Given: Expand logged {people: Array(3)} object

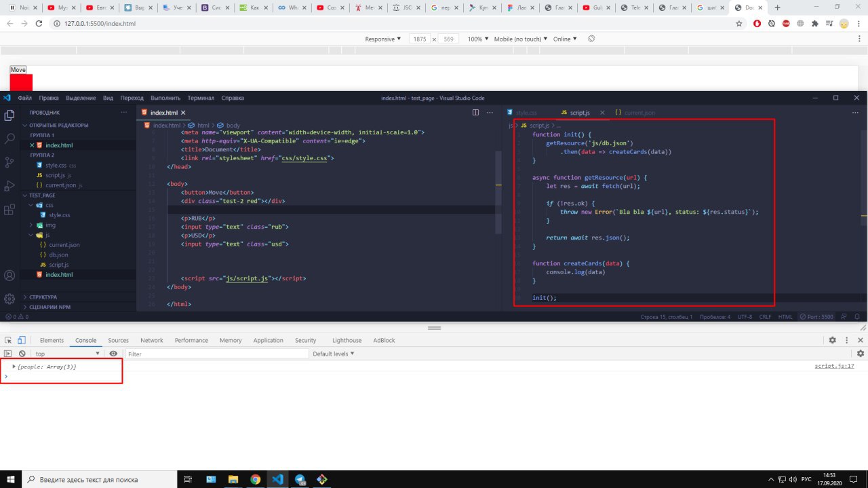Looking at the screenshot, I should point(14,367).
